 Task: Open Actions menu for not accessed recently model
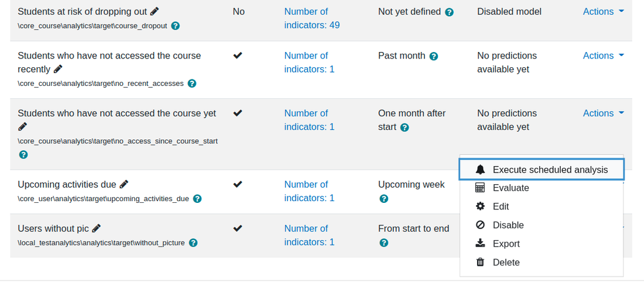pos(604,56)
